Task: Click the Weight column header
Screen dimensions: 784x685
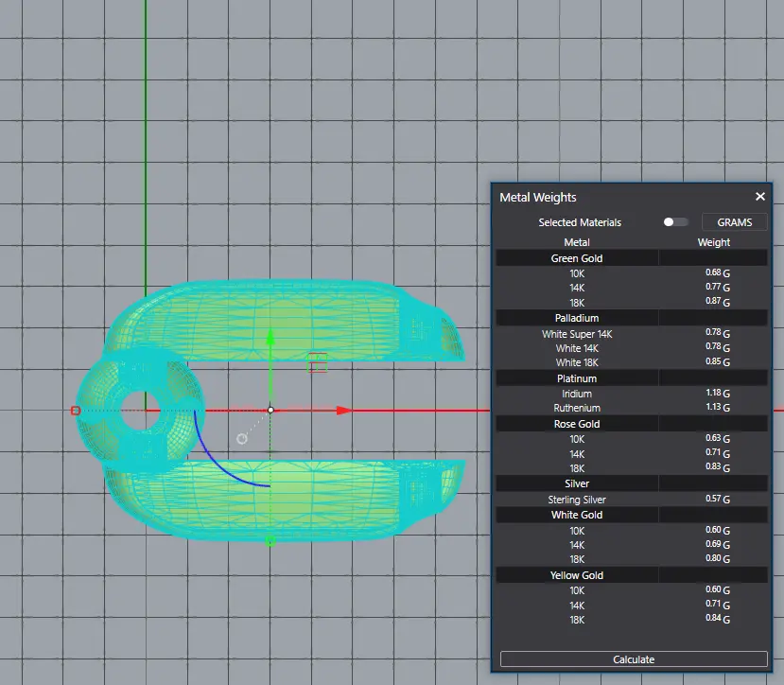Action: 713,242
